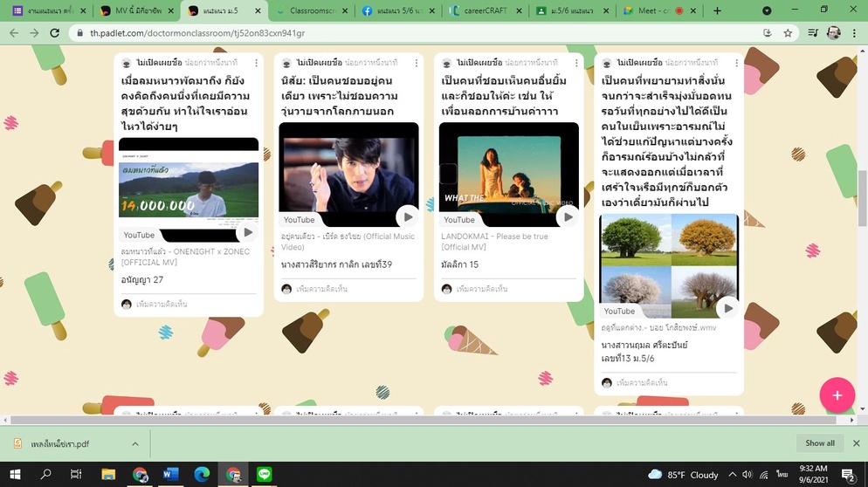Open the downloaded เพลงไหนใช่เรา.pdf file
Screen dimensions: 868x487
(59, 444)
